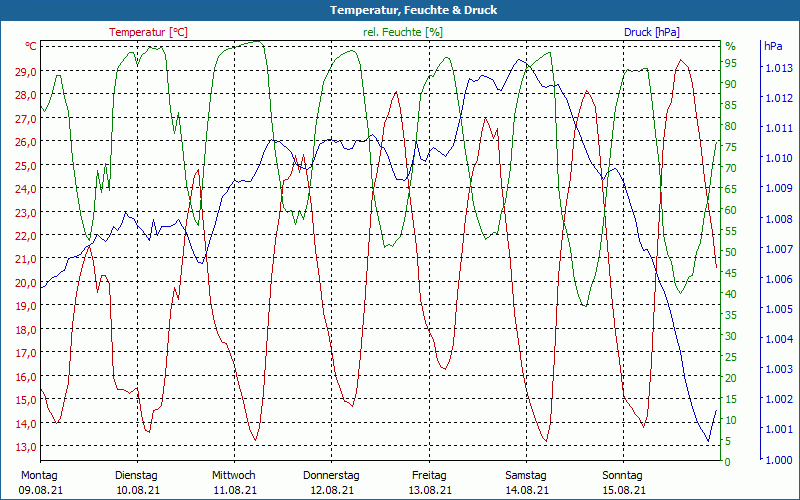
Task: Click the 1.013 pressure axis value
Action: (x=779, y=68)
